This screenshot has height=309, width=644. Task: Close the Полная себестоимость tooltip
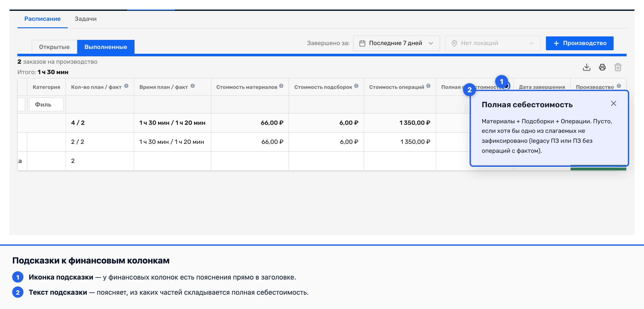(x=613, y=103)
